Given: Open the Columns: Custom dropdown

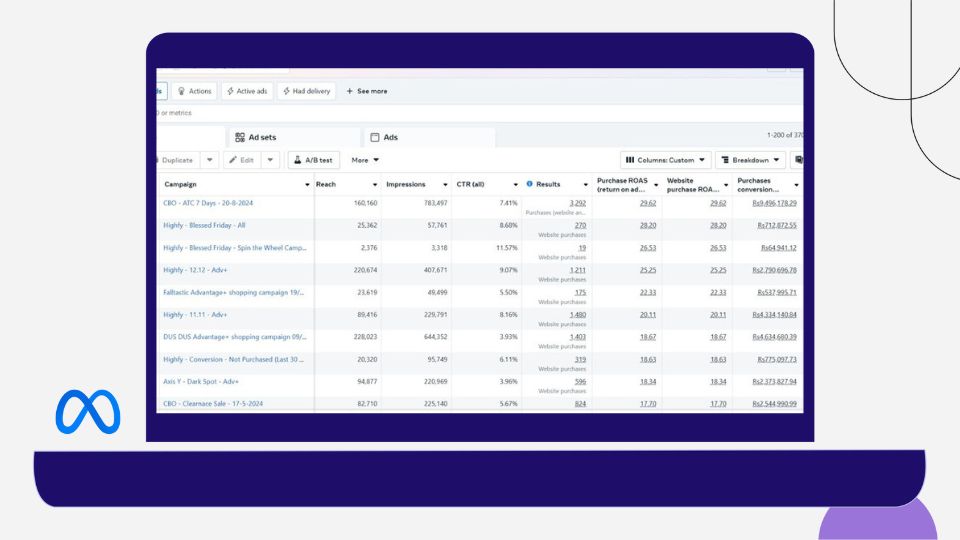Looking at the screenshot, I should coord(666,160).
